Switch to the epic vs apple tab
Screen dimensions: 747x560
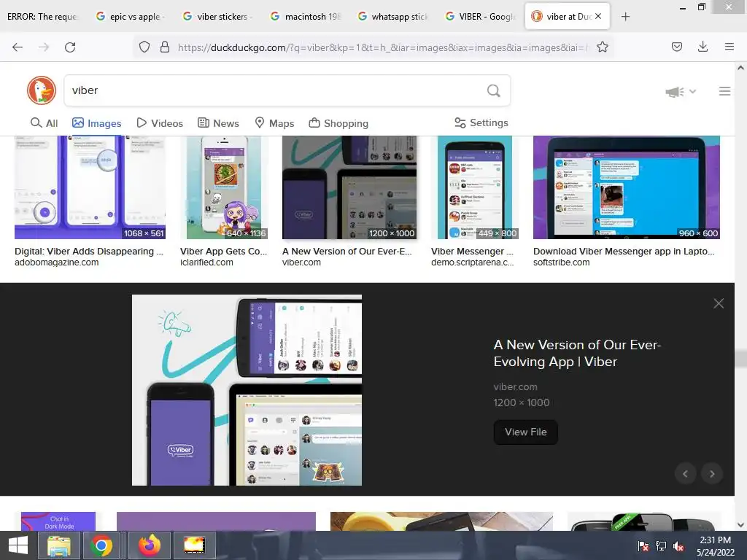tap(131, 17)
